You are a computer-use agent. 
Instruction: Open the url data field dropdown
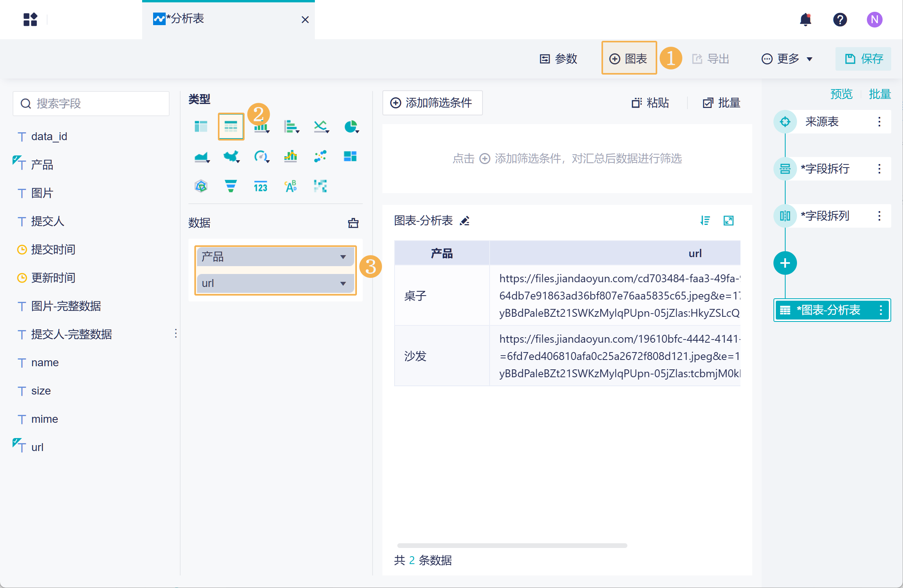coord(343,283)
